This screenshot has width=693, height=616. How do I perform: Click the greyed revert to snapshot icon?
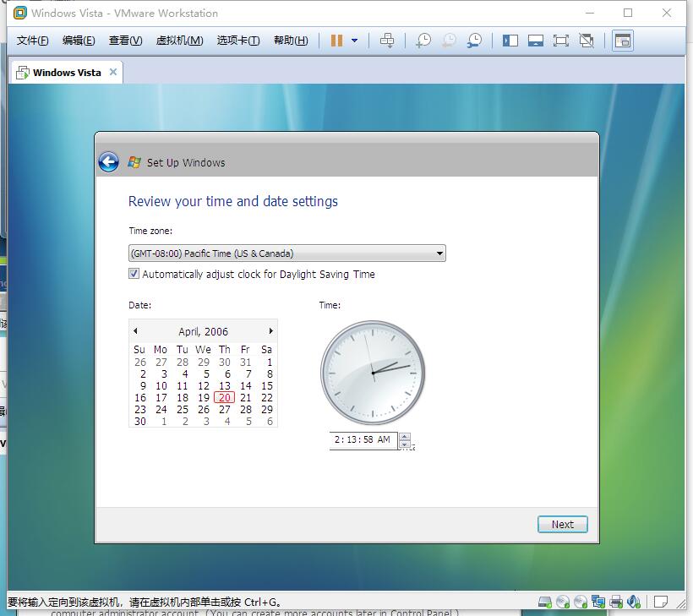(x=449, y=41)
